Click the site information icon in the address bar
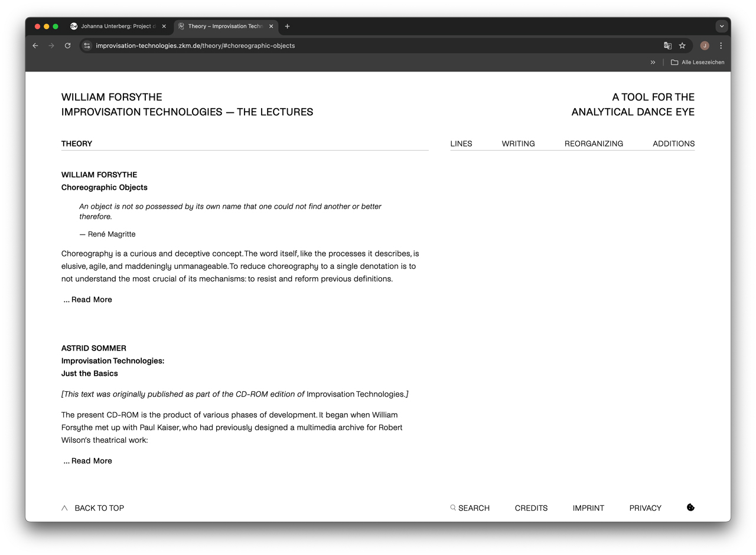 (x=87, y=45)
